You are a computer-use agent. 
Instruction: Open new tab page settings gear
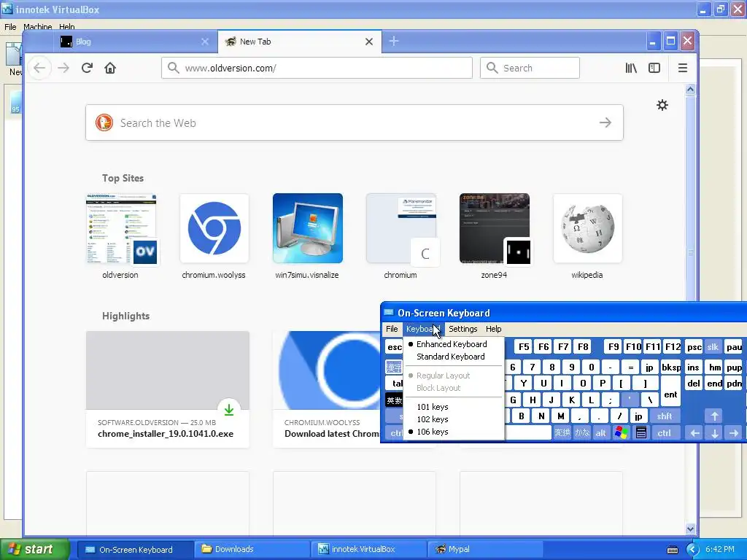click(x=662, y=105)
